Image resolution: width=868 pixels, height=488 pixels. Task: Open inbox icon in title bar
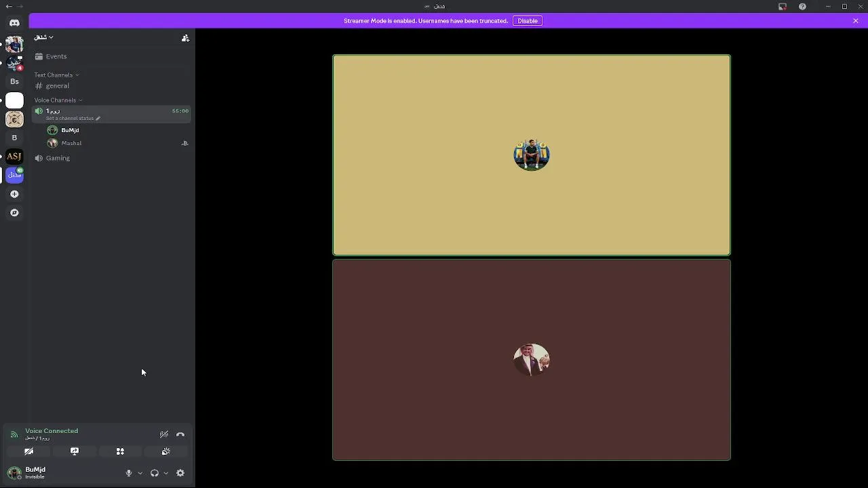pyautogui.click(x=783, y=6)
